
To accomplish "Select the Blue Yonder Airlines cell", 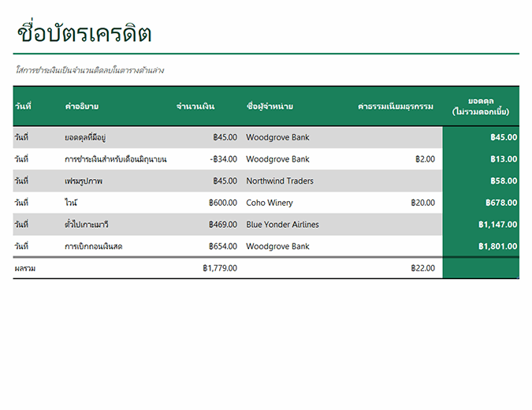I will 282,225.
